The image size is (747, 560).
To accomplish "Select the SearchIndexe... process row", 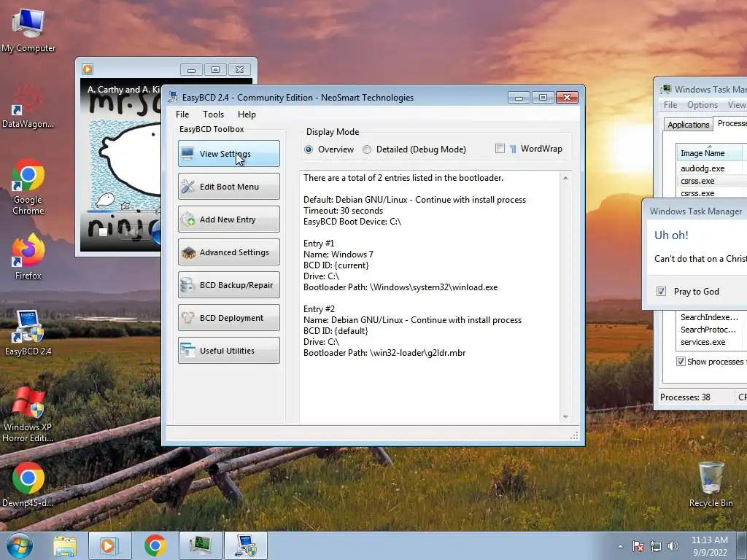I will coord(709,317).
